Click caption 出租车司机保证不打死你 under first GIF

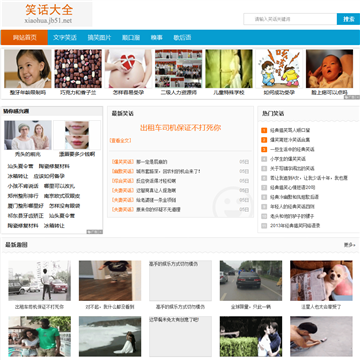click(39, 307)
